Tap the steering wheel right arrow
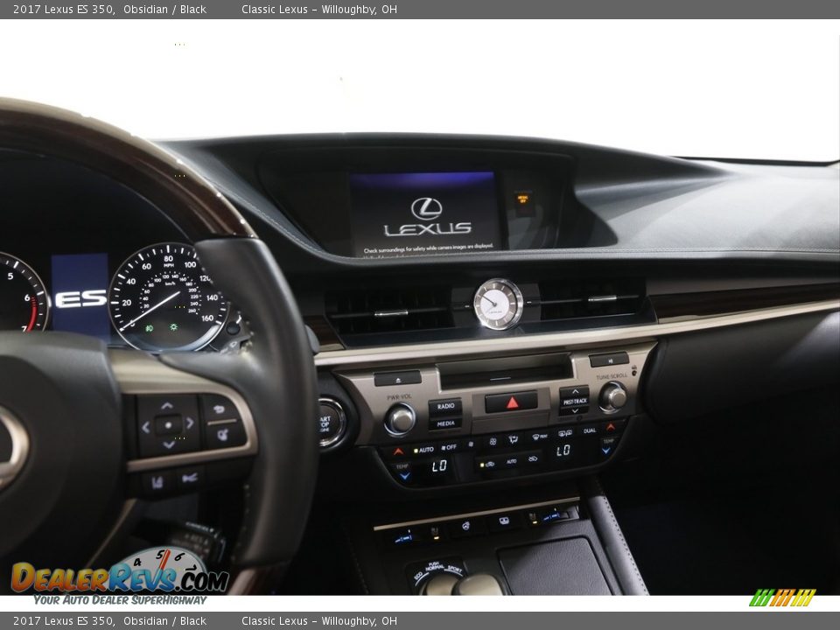 190,423
